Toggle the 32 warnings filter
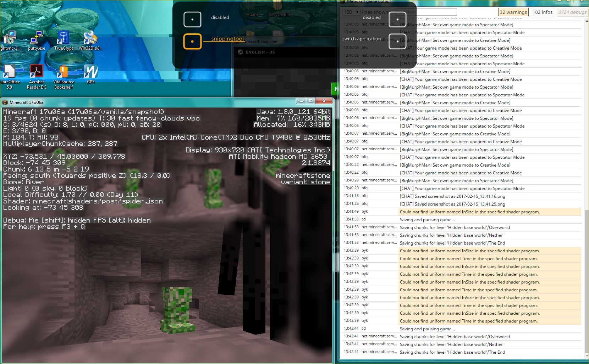Viewport: 589px width, 364px height. pyautogui.click(x=513, y=12)
